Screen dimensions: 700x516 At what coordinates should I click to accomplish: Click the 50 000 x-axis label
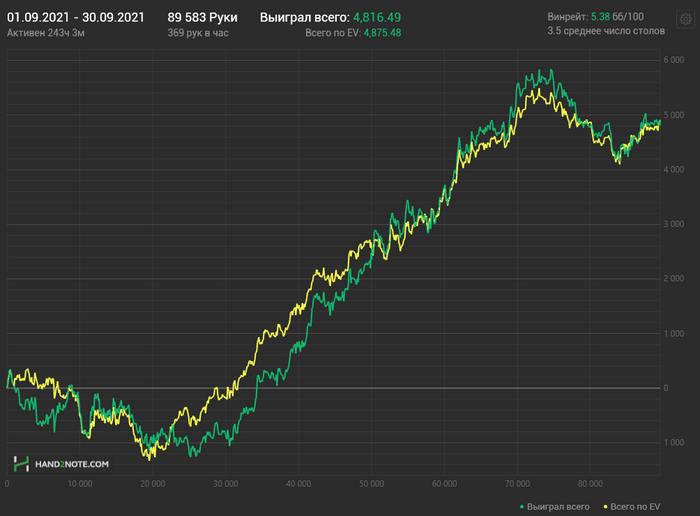click(x=371, y=484)
